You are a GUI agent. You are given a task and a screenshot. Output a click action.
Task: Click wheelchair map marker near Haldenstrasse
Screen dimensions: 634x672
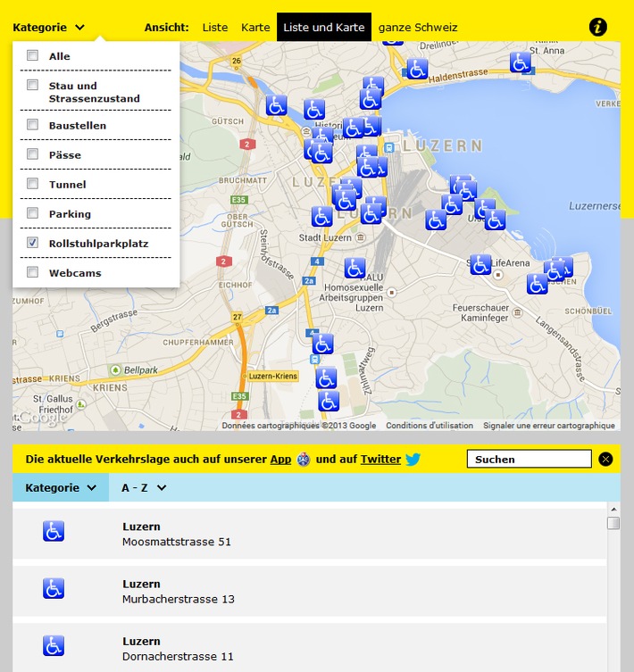pyautogui.click(x=416, y=69)
